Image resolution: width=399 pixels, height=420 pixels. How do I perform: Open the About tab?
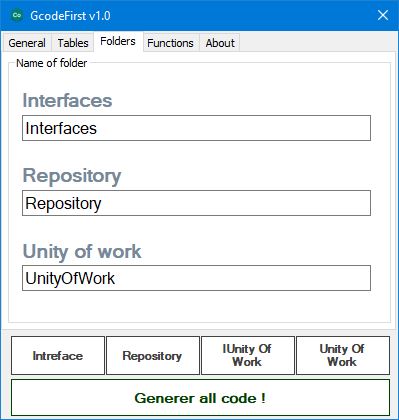point(220,43)
